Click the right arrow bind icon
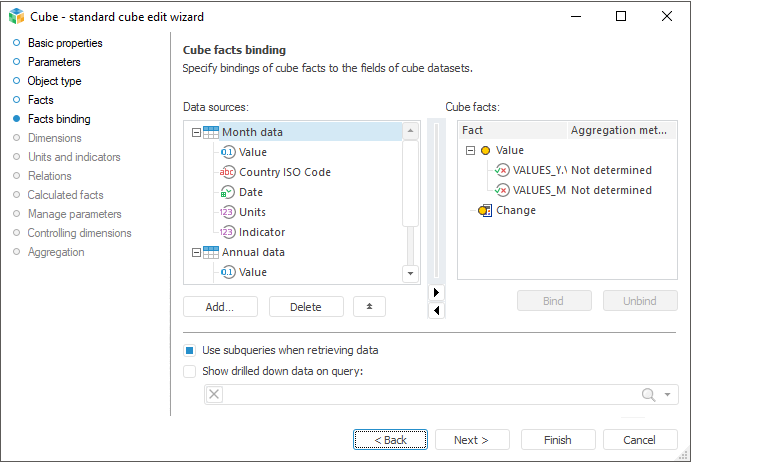Image resolution: width=762 pixels, height=464 pixels. 435,292
